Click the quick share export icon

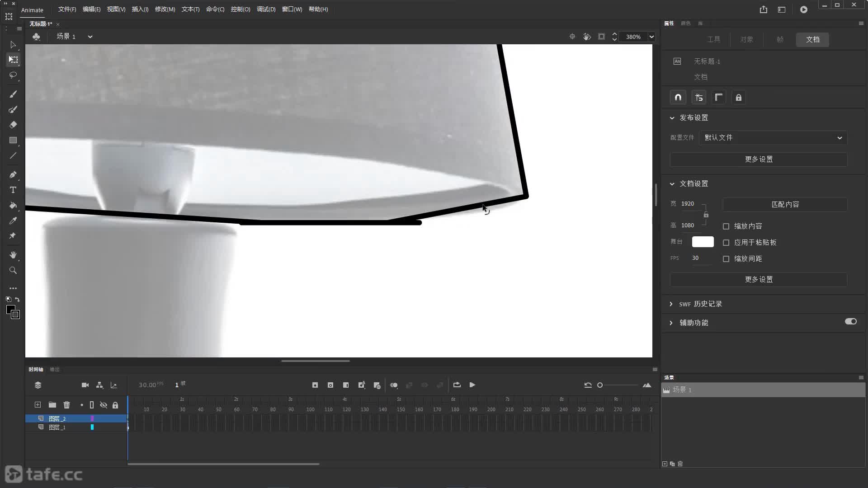click(764, 9)
